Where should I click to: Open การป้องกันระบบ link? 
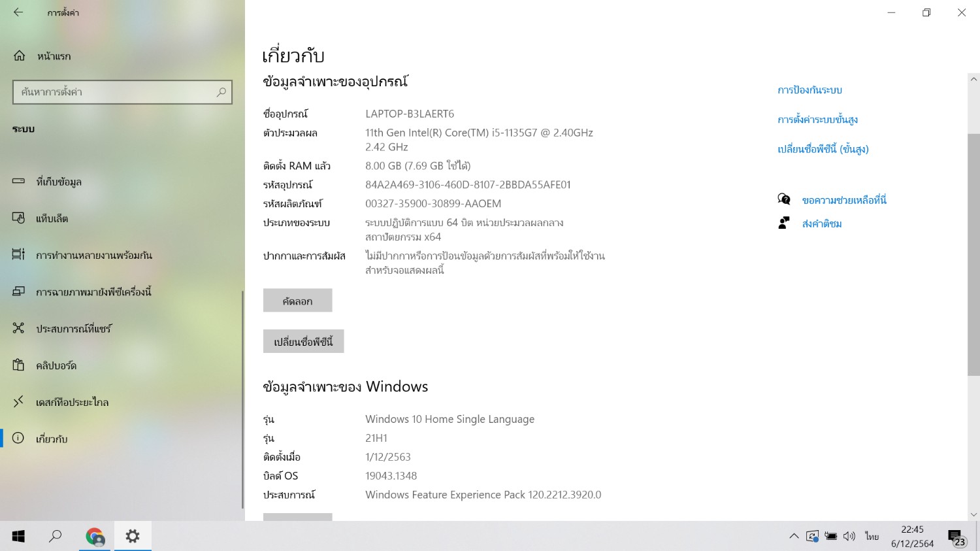pyautogui.click(x=809, y=90)
